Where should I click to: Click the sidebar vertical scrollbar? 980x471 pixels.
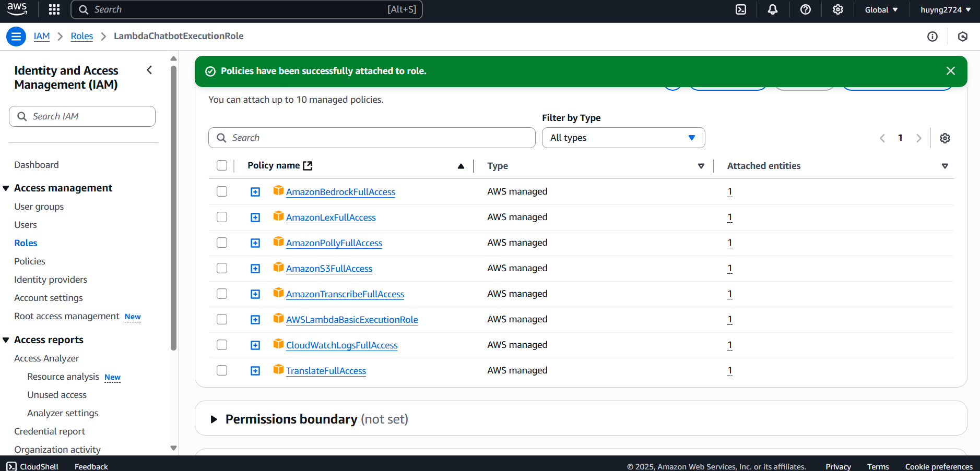pos(173,209)
